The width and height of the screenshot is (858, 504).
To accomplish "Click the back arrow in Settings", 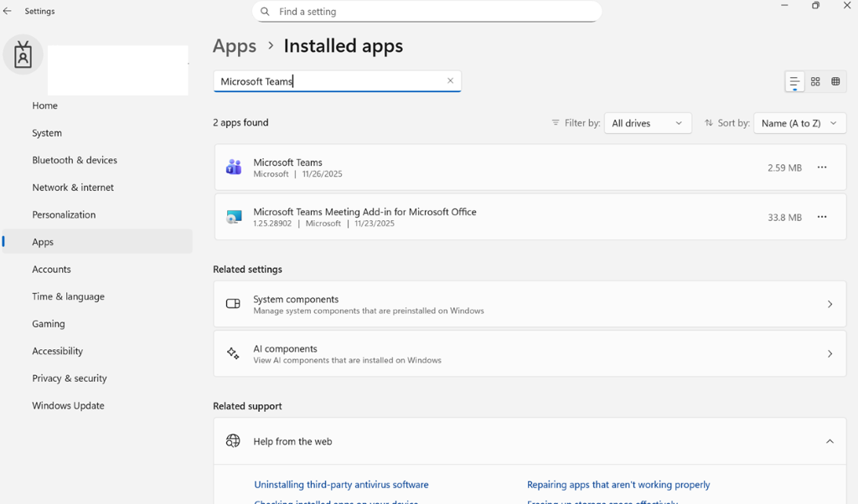I will click(8, 12).
